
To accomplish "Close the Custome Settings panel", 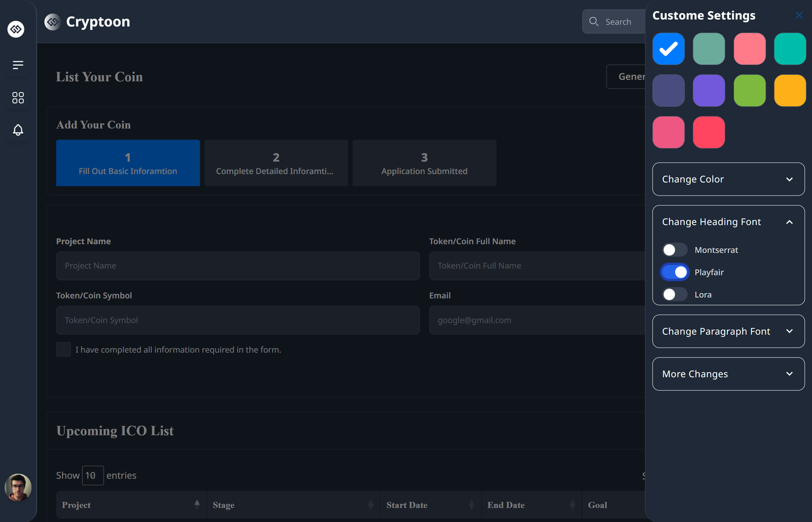I will (799, 15).
